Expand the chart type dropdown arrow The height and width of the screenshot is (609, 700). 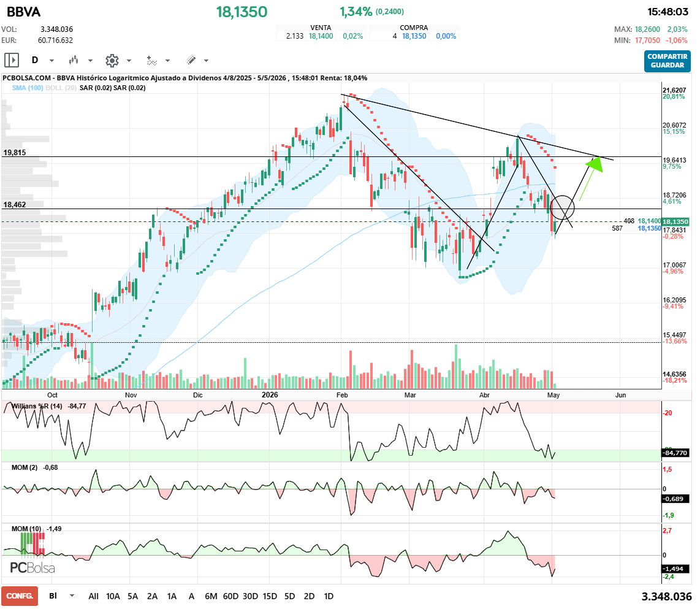click(x=90, y=60)
